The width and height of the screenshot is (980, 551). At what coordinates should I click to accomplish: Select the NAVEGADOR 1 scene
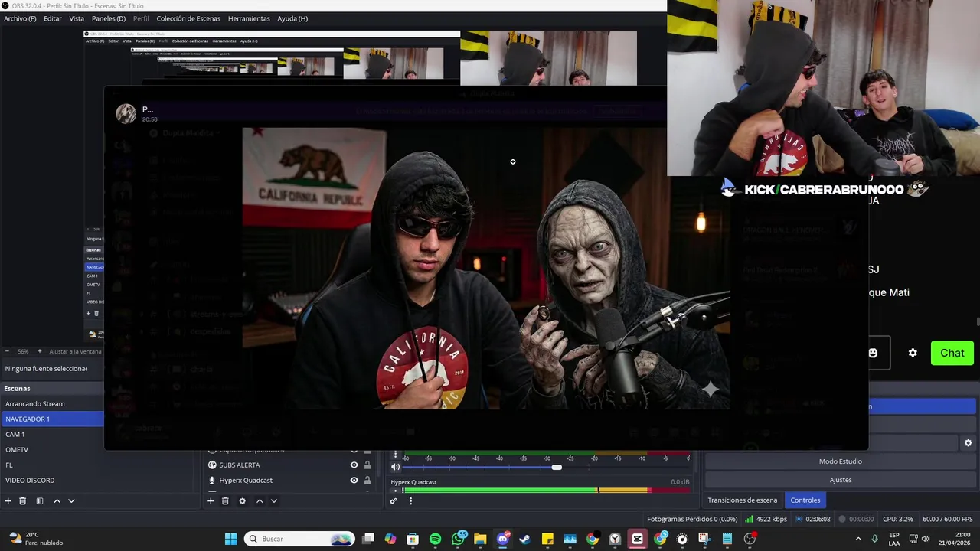coord(52,419)
